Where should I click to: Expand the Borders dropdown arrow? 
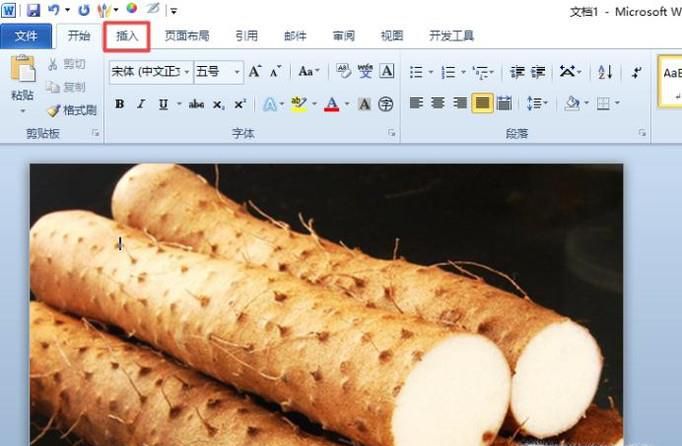click(617, 103)
